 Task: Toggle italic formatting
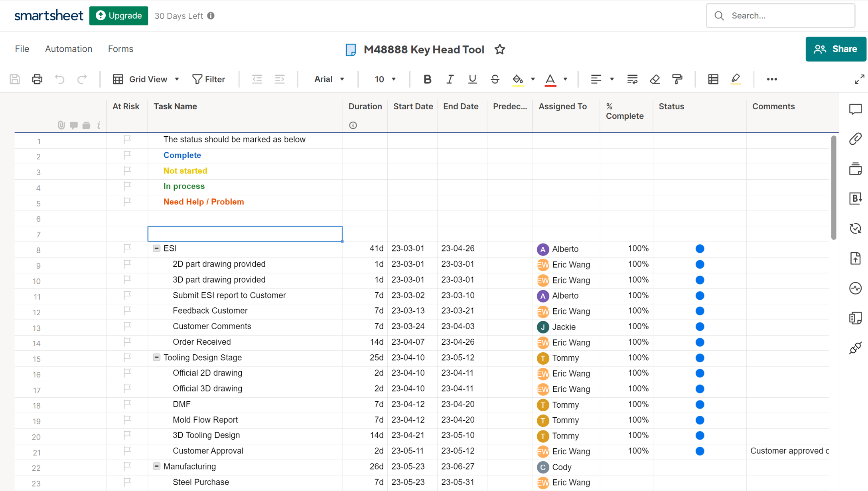(x=450, y=79)
